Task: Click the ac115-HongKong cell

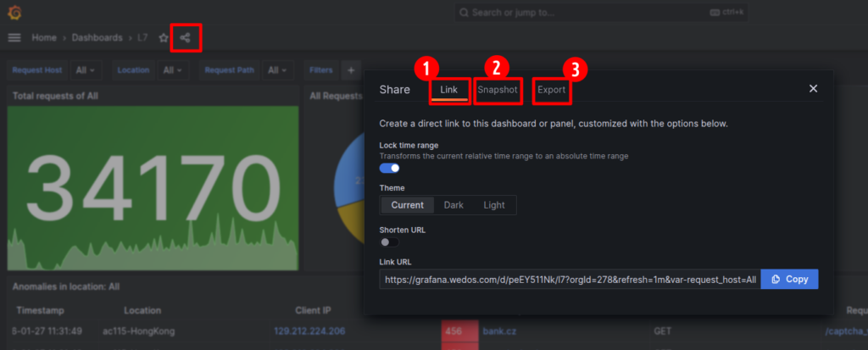Action: 139,331
